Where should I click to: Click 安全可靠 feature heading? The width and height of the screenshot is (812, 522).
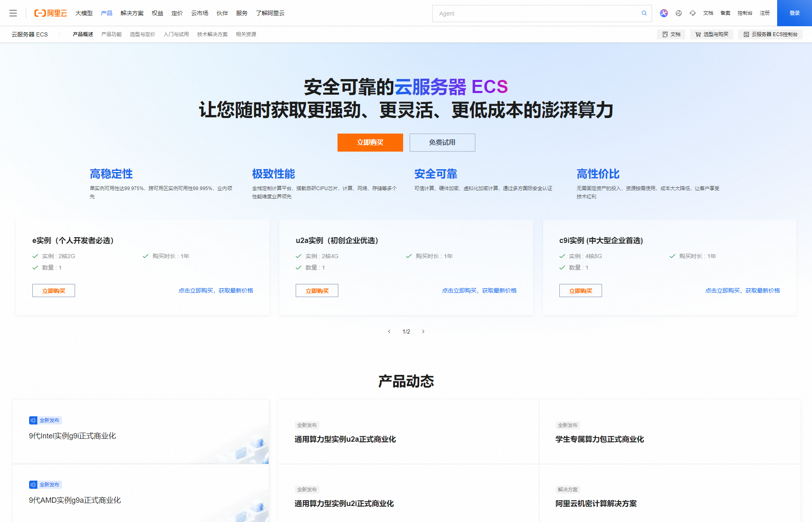[x=436, y=174]
